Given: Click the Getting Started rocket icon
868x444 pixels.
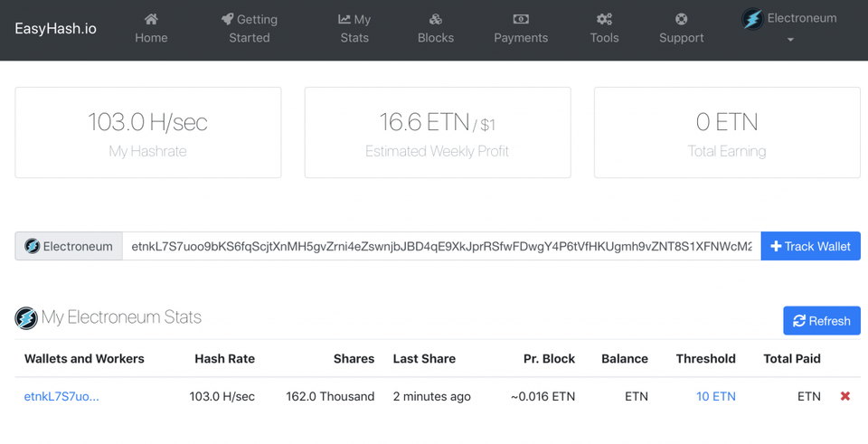Looking at the screenshot, I should click(227, 19).
